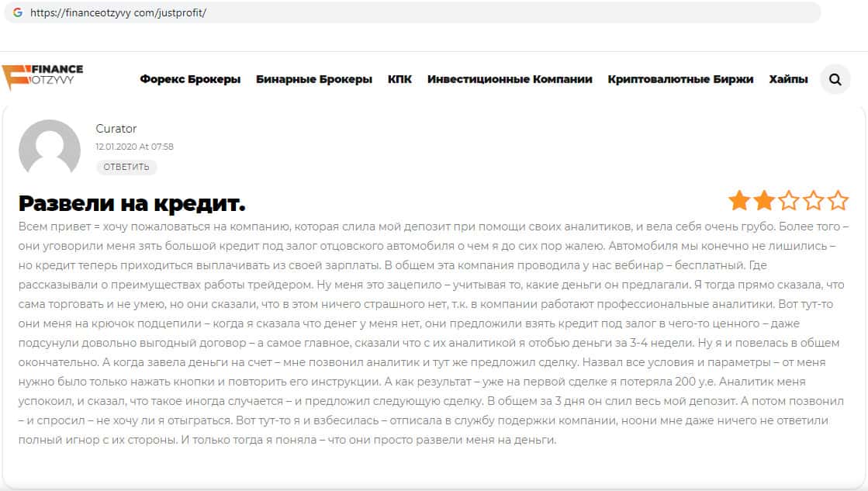Click the second filled rating star
Image resolution: width=868 pixels, height=491 pixels.
[x=764, y=200]
